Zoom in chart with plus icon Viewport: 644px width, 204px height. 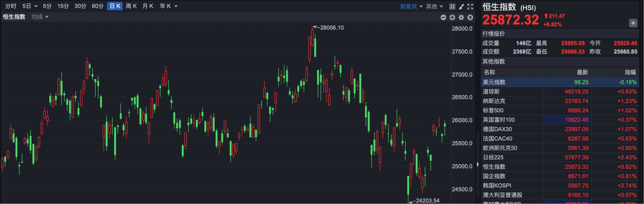pos(452,17)
